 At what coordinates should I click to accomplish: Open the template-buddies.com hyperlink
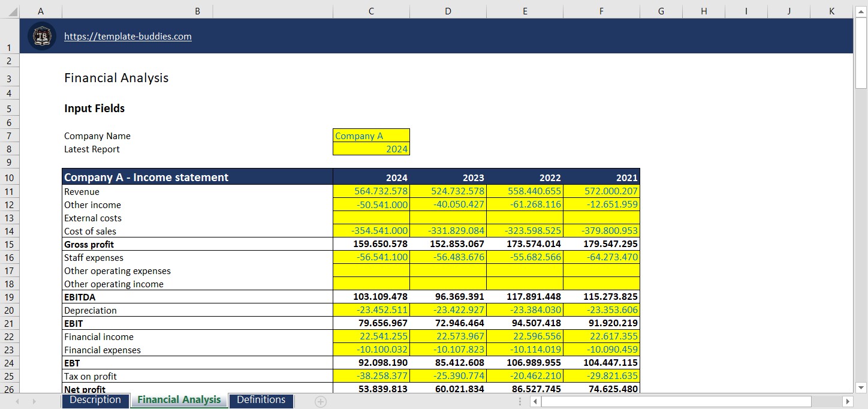(x=128, y=36)
